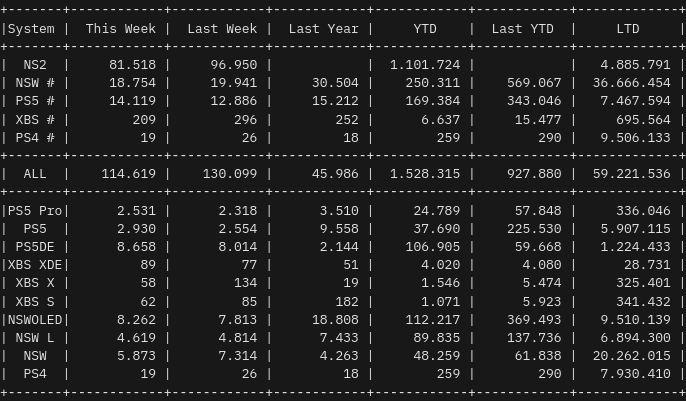Click the 'LTD' column header
This screenshot has width=686, height=401.
click(628, 29)
